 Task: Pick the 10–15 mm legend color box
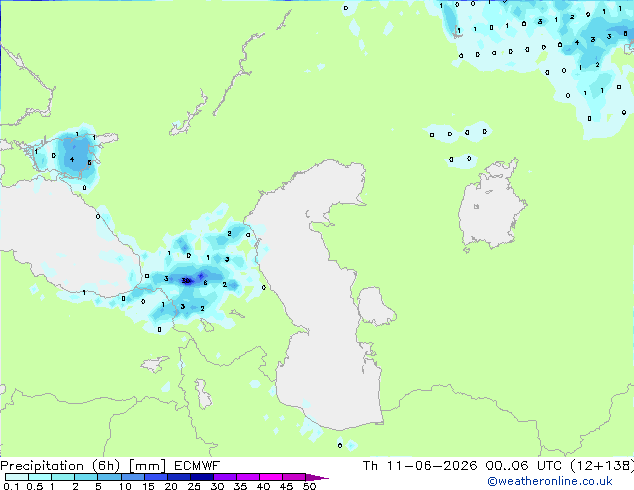coord(132,477)
